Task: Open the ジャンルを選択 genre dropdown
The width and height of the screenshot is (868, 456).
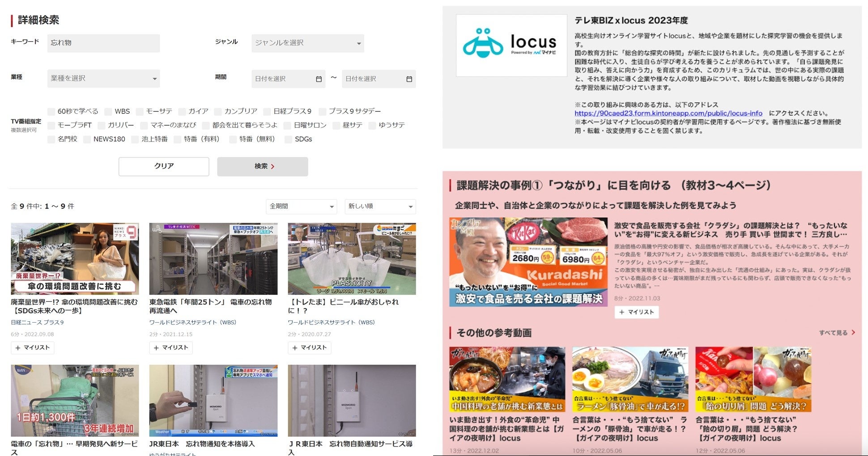Action: (308, 43)
